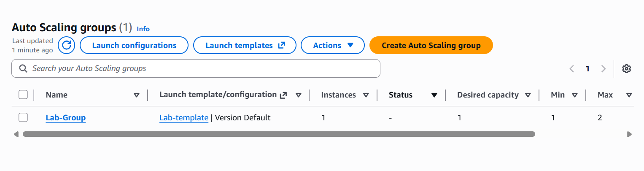This screenshot has width=644, height=171.
Task: Open the Lab-Group link
Action: point(65,118)
